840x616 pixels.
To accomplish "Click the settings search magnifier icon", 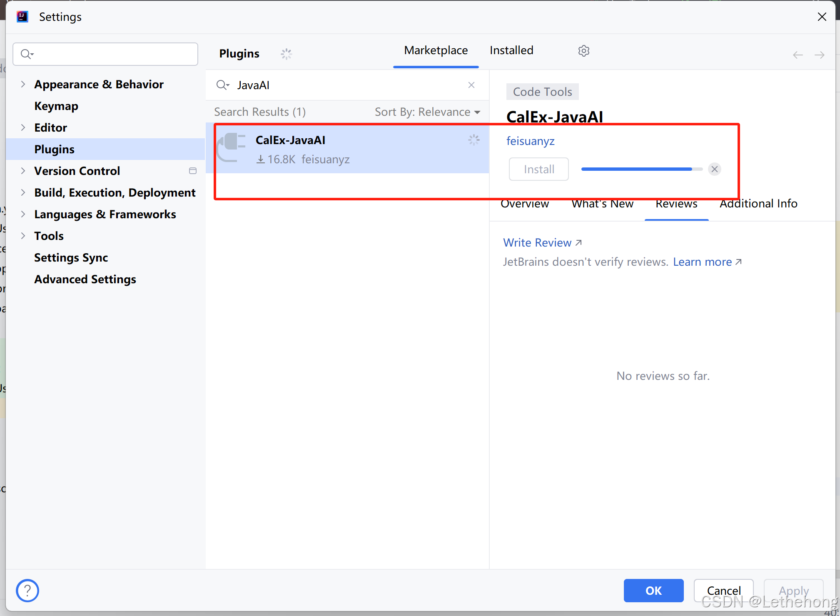I will (x=27, y=54).
